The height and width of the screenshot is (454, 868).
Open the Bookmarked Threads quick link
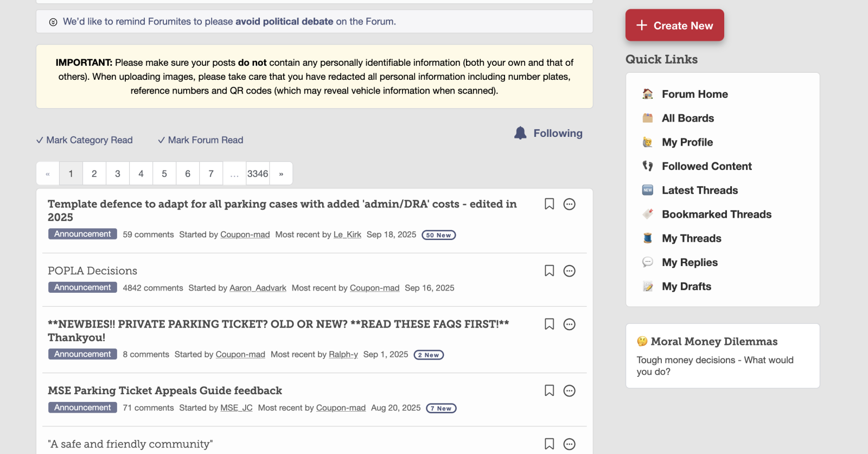click(x=716, y=215)
